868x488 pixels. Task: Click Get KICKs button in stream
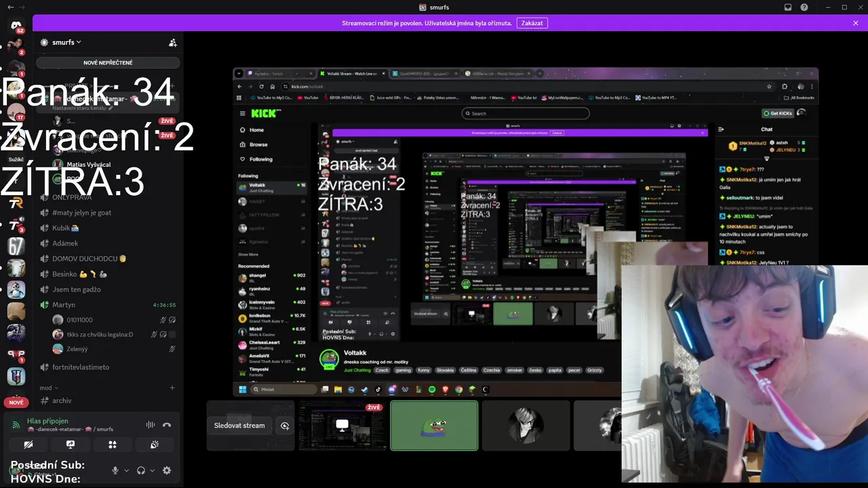[778, 113]
